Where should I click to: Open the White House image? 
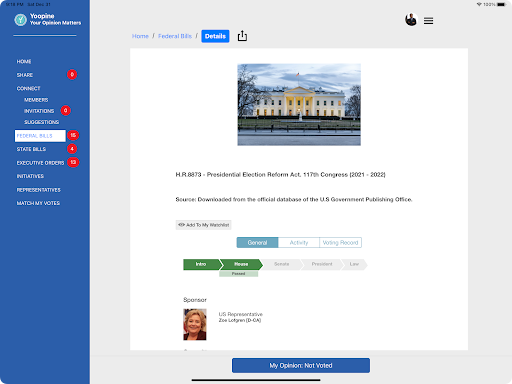tap(299, 105)
